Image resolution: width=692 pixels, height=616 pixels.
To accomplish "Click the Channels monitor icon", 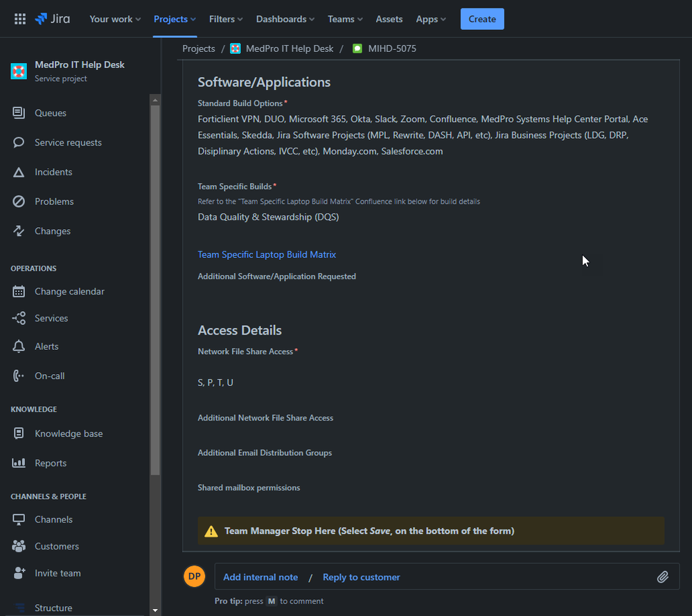I will click(x=19, y=520).
